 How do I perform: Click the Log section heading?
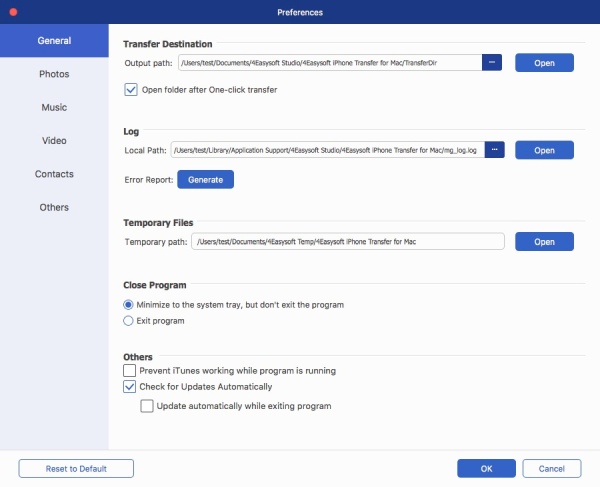(131, 132)
